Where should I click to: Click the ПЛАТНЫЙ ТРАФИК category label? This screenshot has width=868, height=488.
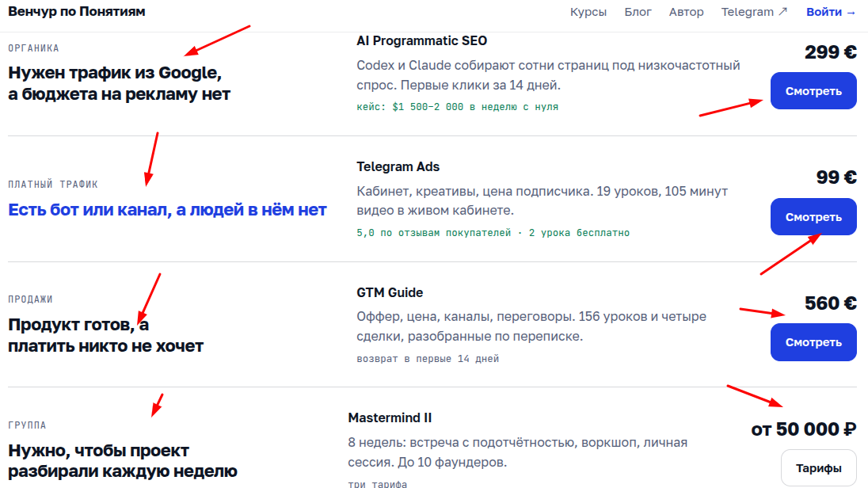(x=52, y=184)
